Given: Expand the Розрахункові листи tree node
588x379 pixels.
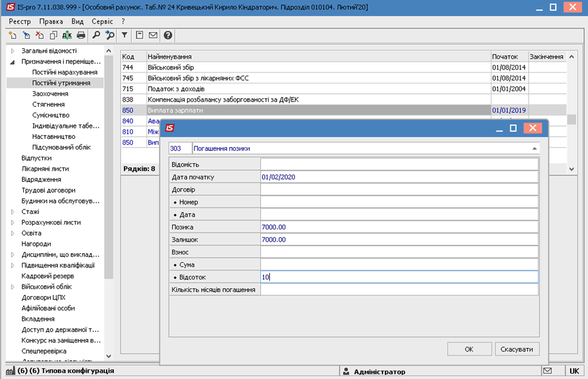Looking at the screenshot, I should click(12, 222).
